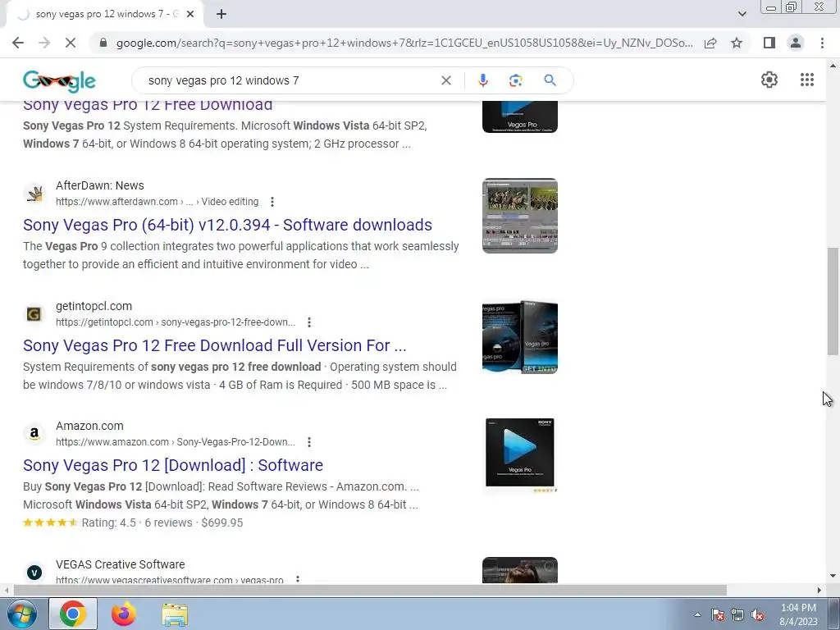Image resolution: width=840 pixels, height=630 pixels.
Task: Open more options for the Amazon.com result
Action: (309, 442)
